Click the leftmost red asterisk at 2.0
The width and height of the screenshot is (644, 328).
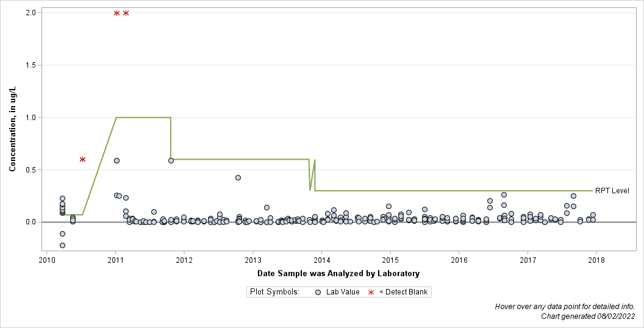click(x=116, y=13)
